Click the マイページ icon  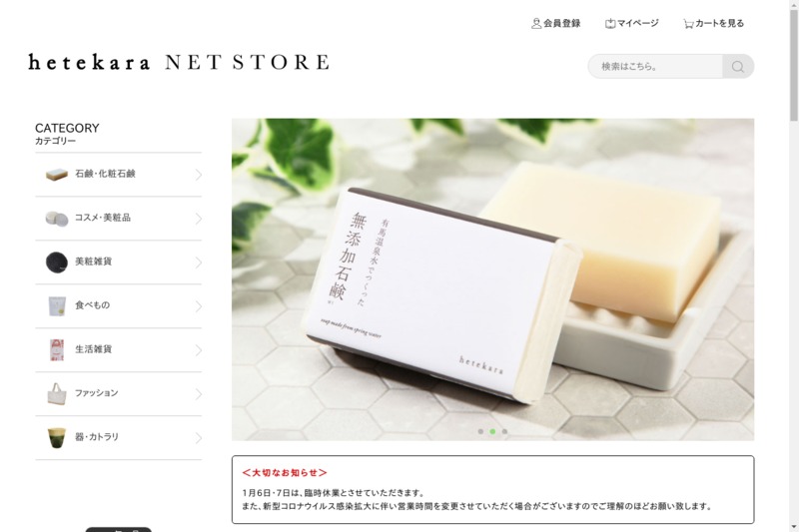click(x=610, y=23)
